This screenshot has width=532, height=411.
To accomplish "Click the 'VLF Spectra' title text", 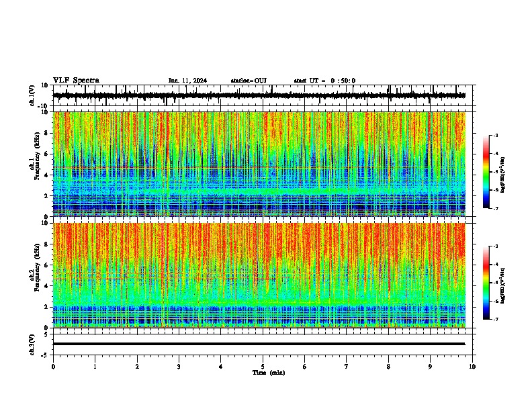I will [77, 81].
